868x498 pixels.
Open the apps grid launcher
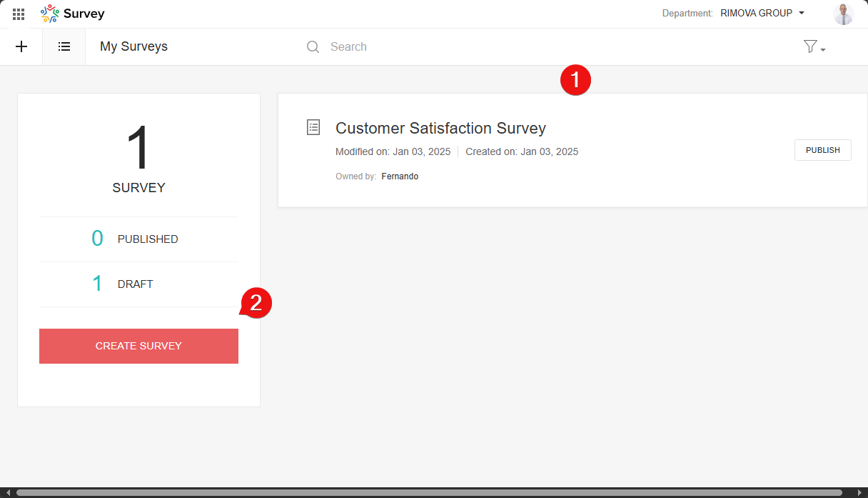pyautogui.click(x=19, y=14)
